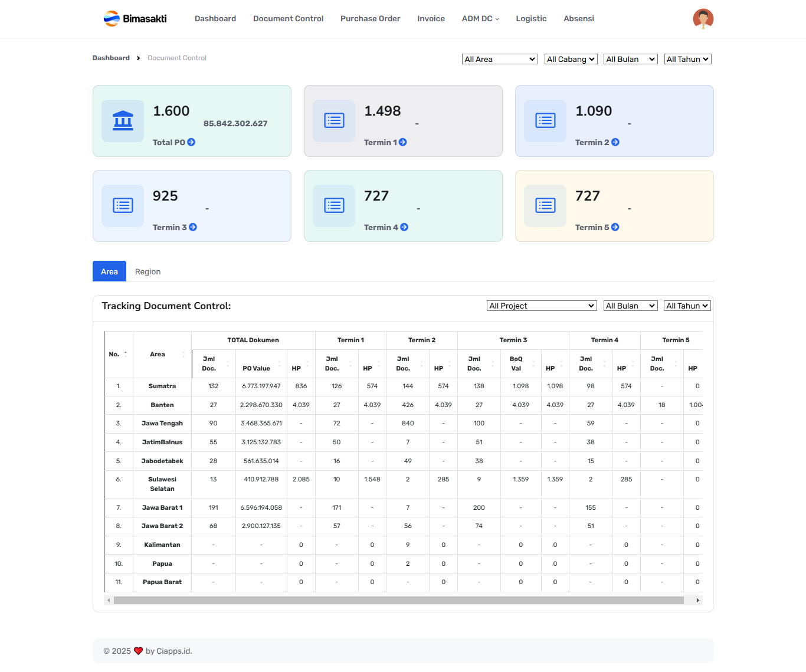Switch to the Region tab
The height and width of the screenshot is (672, 806).
[148, 271]
